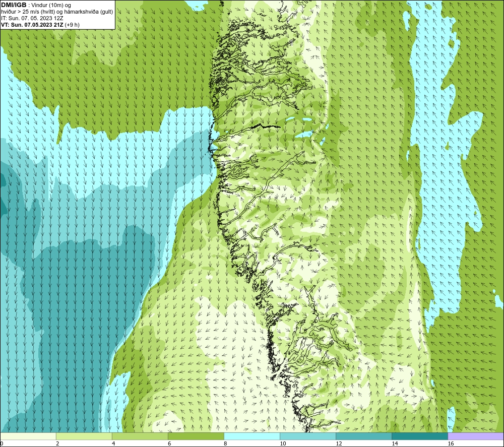
Task: Click the VT: Sun. 07.05.2023 21Z line
Action: tap(40, 25)
